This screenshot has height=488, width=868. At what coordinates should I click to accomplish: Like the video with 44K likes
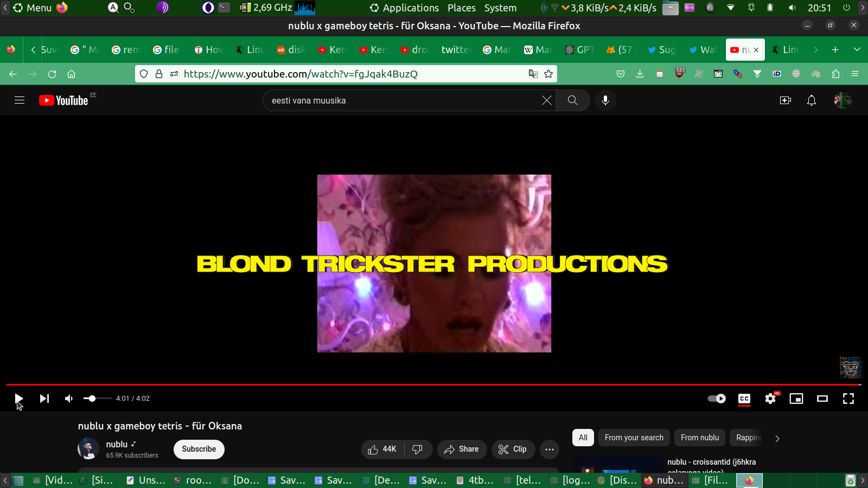pyautogui.click(x=382, y=449)
